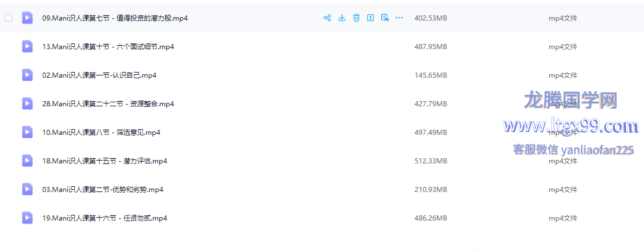Screen dimensions: 644x252
Task: Open the more options ellipsis for file 09
Action: pyautogui.click(x=399, y=18)
